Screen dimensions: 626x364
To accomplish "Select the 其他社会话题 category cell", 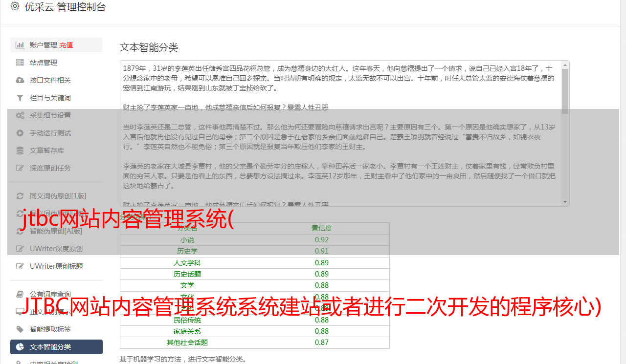I will [x=187, y=343].
